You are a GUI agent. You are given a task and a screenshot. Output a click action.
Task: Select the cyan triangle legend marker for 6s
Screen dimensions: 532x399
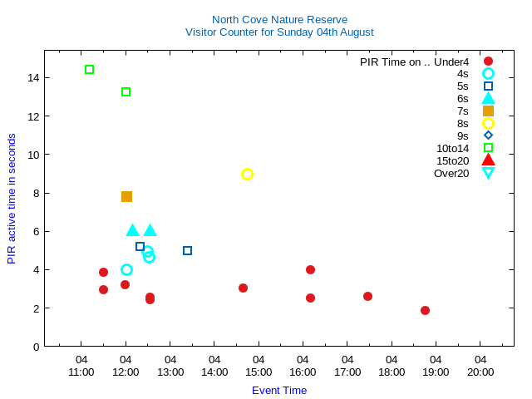(x=488, y=98)
